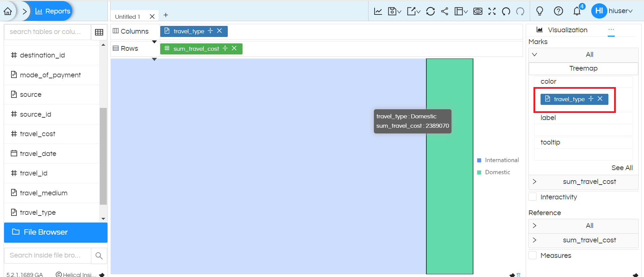Open options for sum_travel_cost row pill

click(225, 48)
